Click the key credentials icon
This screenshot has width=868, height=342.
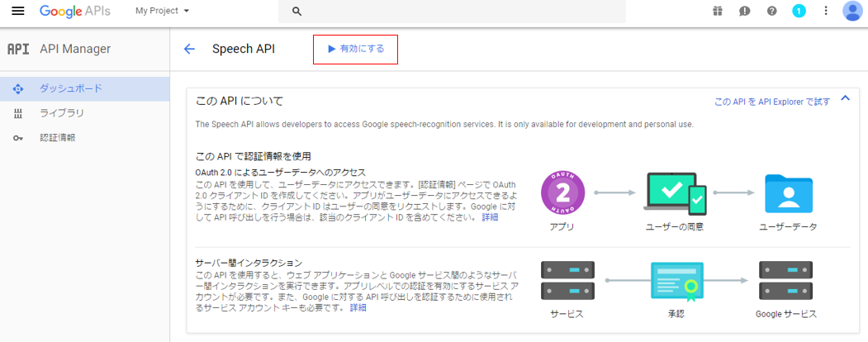[17, 138]
